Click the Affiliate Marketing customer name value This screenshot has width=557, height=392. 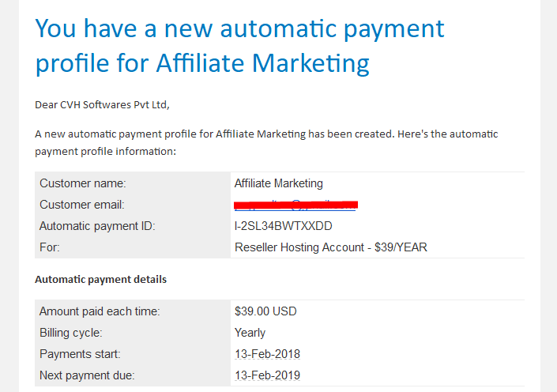278,183
